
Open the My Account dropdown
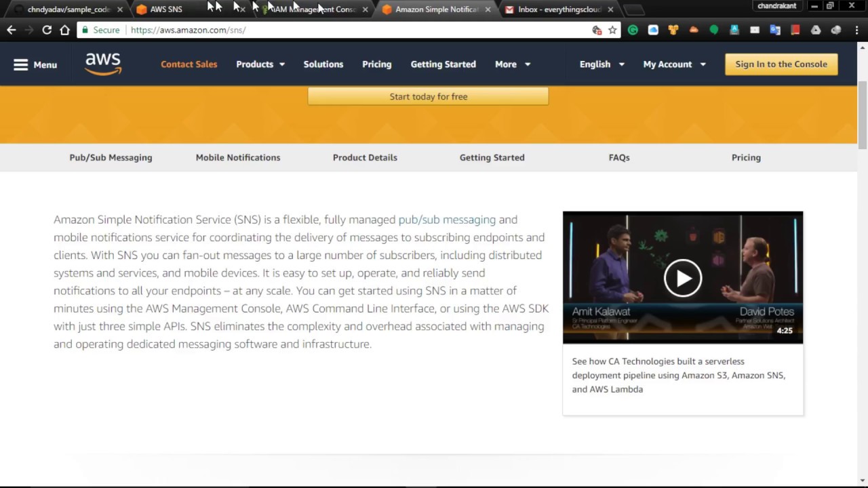675,64
